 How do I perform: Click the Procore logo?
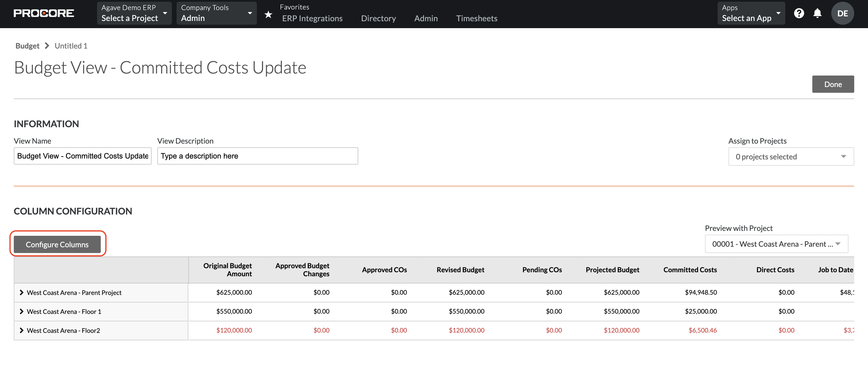(x=44, y=13)
